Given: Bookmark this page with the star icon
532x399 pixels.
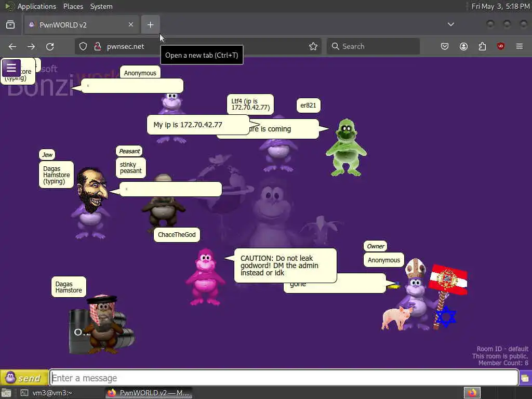Looking at the screenshot, I should tap(313, 46).
